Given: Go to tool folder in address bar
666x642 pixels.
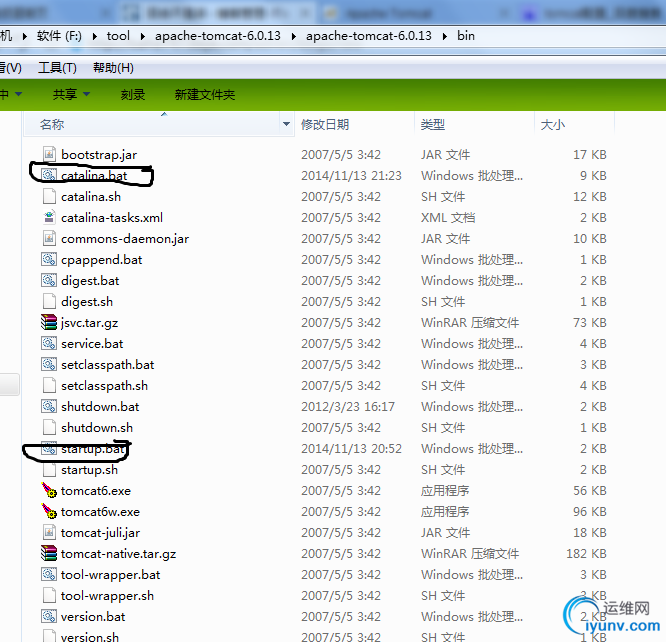Looking at the screenshot, I should 118,36.
